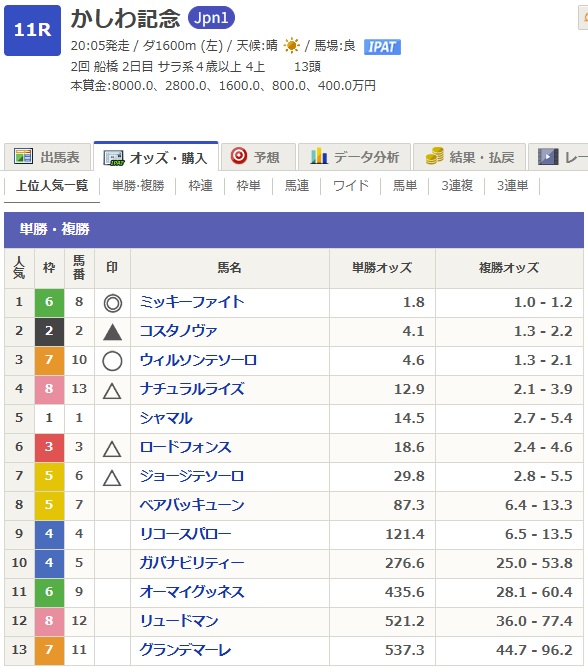Click black frame 2 of コスタノヴァ
The height and width of the screenshot is (668, 588).
[49, 331]
